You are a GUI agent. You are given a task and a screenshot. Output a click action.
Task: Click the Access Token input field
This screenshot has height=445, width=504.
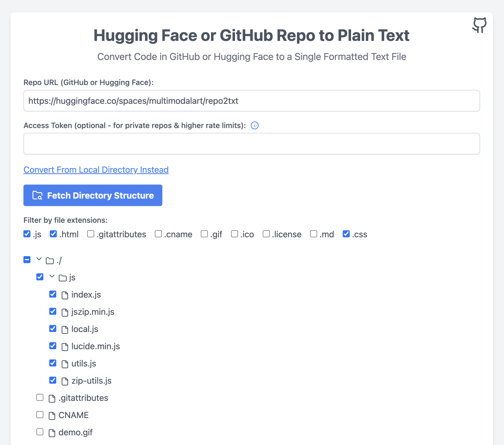pos(251,144)
